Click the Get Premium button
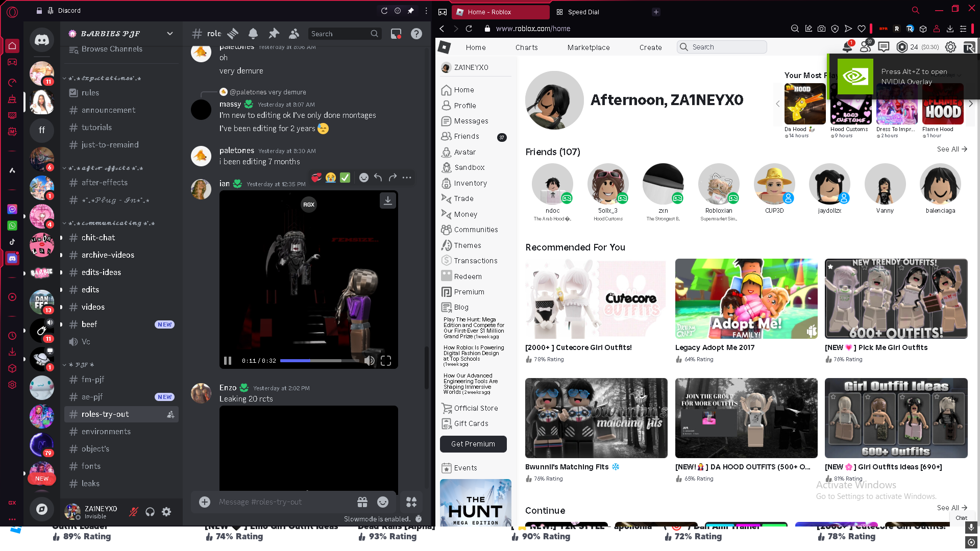The image size is (980, 551). click(x=473, y=444)
